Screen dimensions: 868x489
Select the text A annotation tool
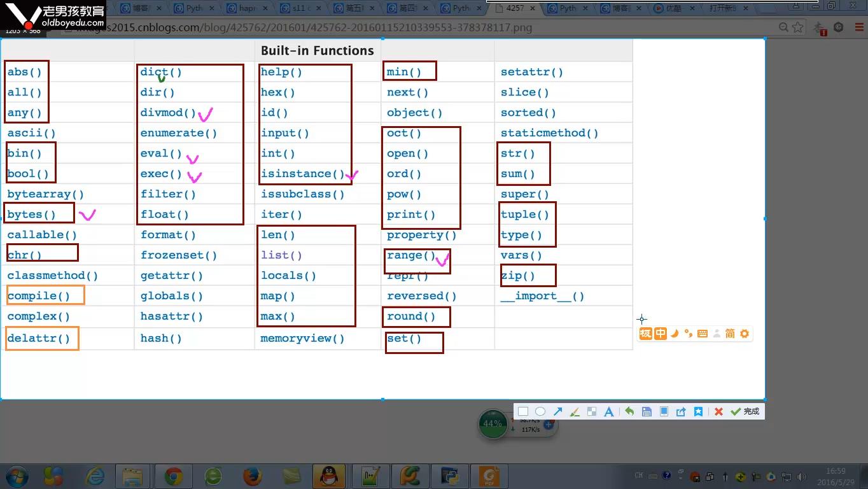609,411
